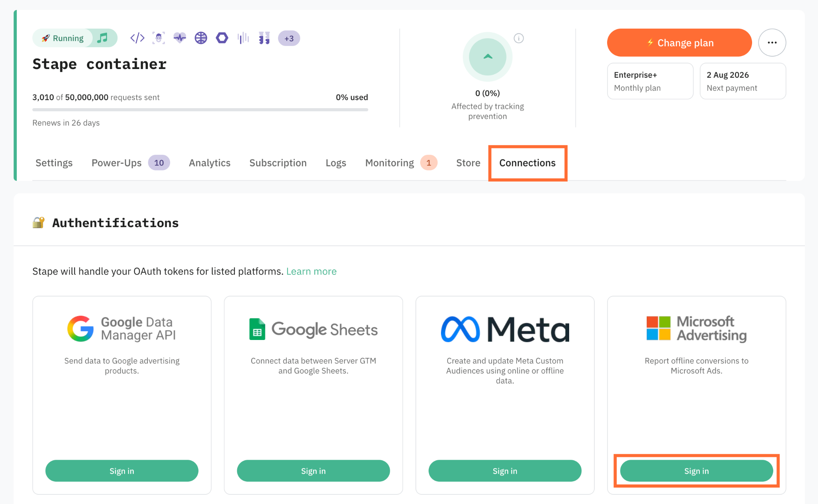Sign in to Microsoft Advertising
The image size is (818, 504).
tap(697, 471)
